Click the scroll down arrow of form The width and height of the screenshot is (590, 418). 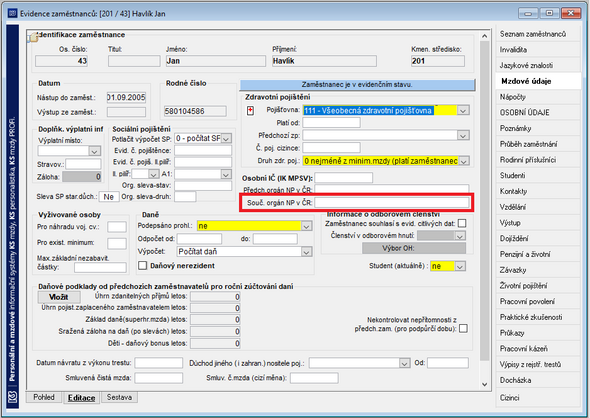[x=485, y=385]
